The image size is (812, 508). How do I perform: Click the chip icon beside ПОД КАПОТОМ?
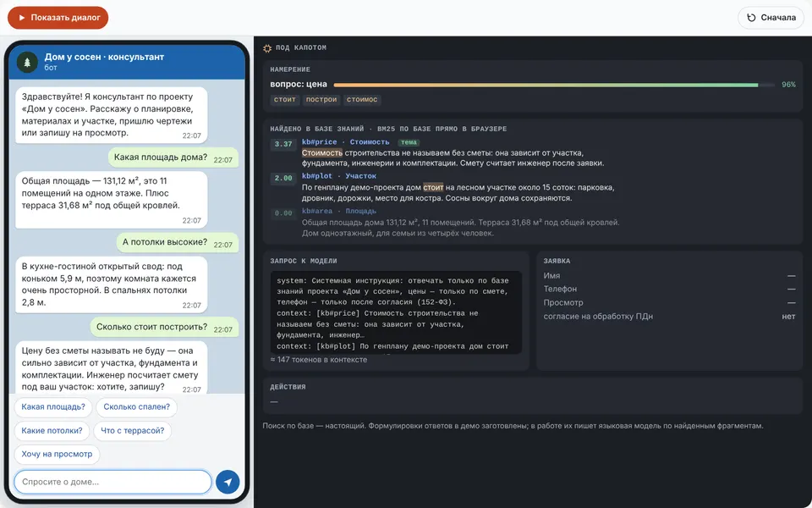(x=267, y=48)
